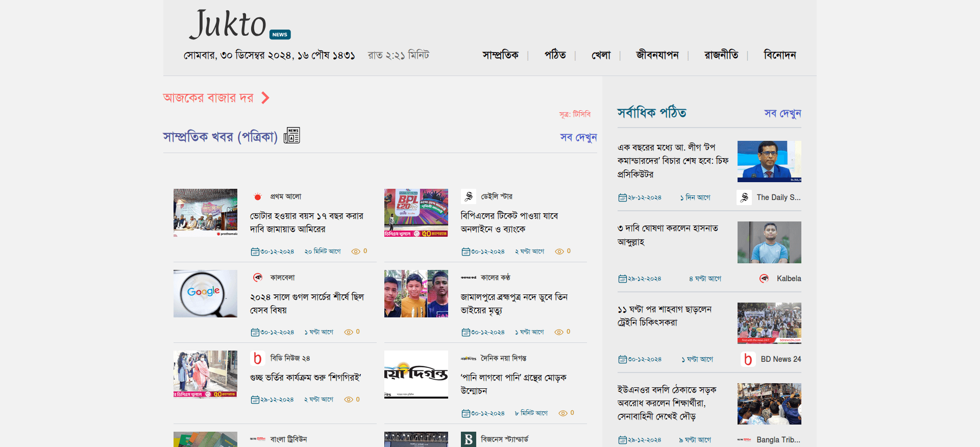The width and height of the screenshot is (980, 447).
Task: Click the eye icon on গুচ্ছ ভর্তি article
Action: click(349, 400)
